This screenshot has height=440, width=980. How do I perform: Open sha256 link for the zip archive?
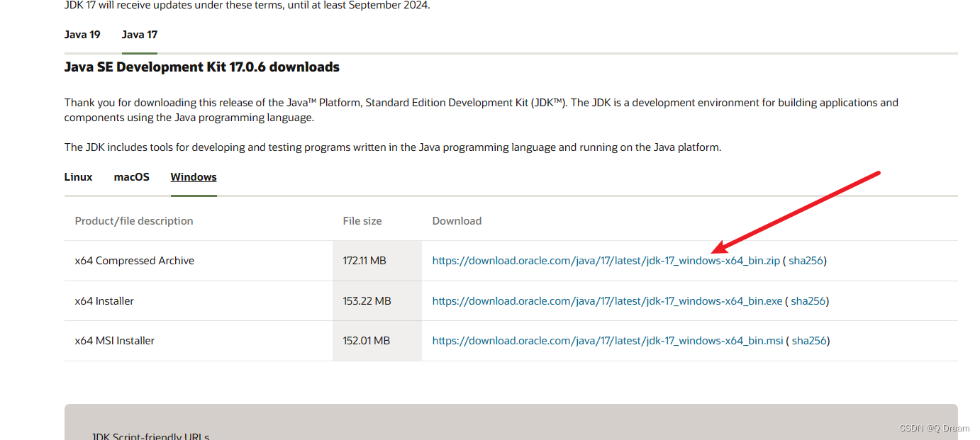(806, 261)
